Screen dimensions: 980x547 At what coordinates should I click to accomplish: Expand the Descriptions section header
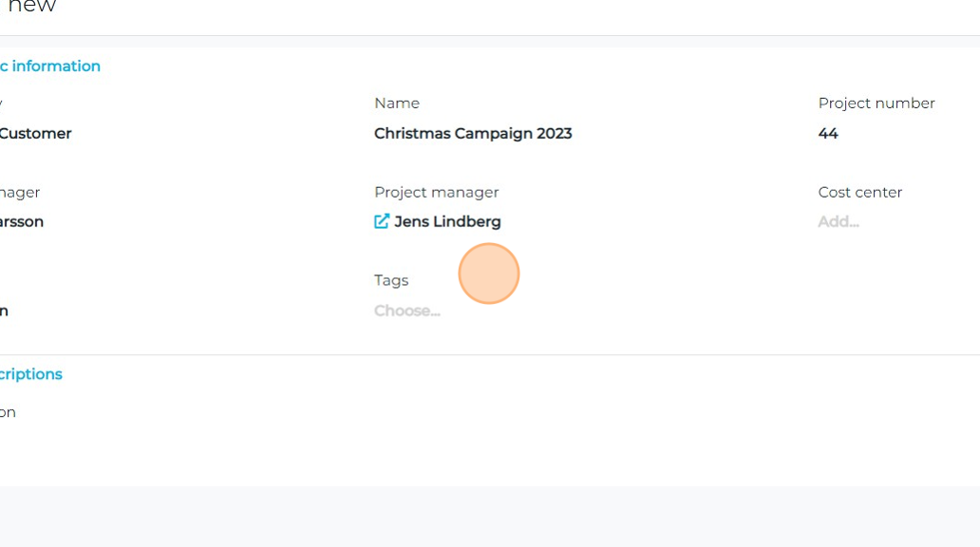[x=31, y=374]
